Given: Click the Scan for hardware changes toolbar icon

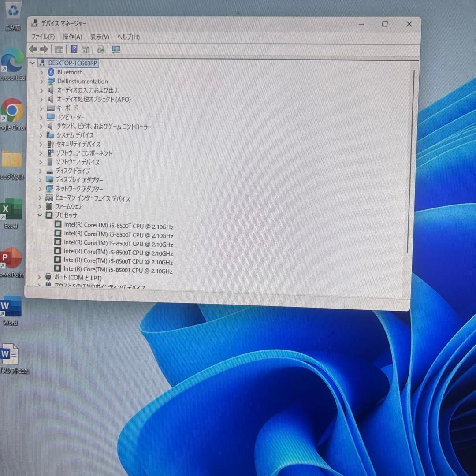Looking at the screenshot, I should coord(100,49).
